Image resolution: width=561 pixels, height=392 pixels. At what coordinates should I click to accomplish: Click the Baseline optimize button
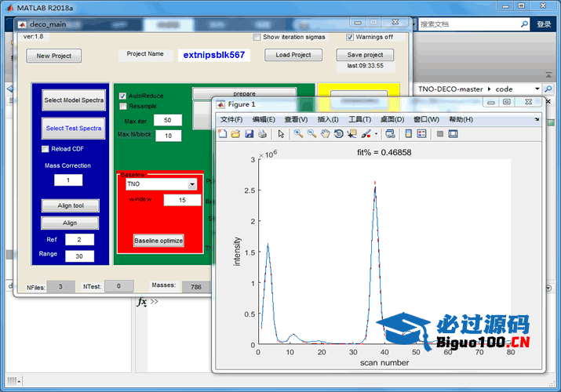[x=158, y=241]
